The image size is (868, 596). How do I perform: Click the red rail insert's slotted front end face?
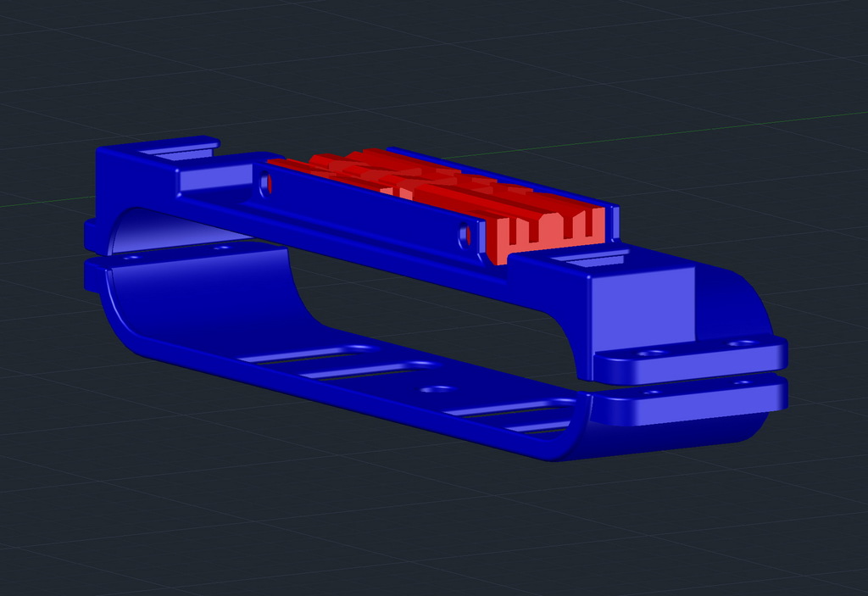click(551, 232)
